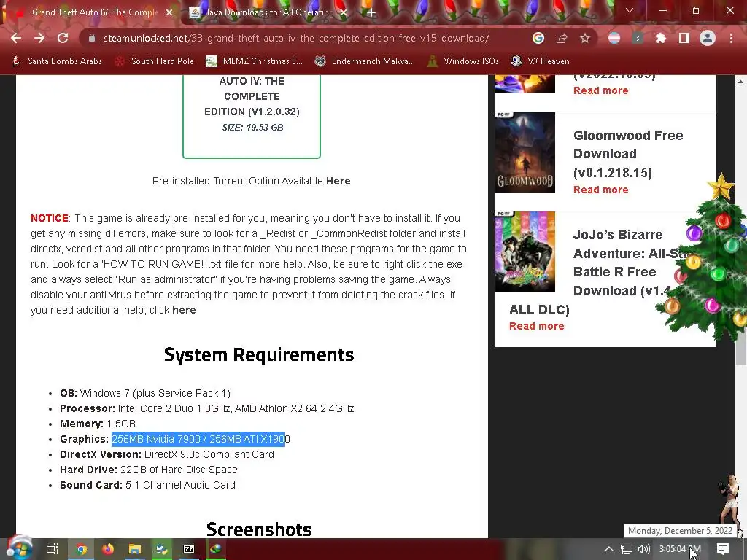Open the volume control tray icon
Image resolution: width=747 pixels, height=560 pixels.
[643, 549]
